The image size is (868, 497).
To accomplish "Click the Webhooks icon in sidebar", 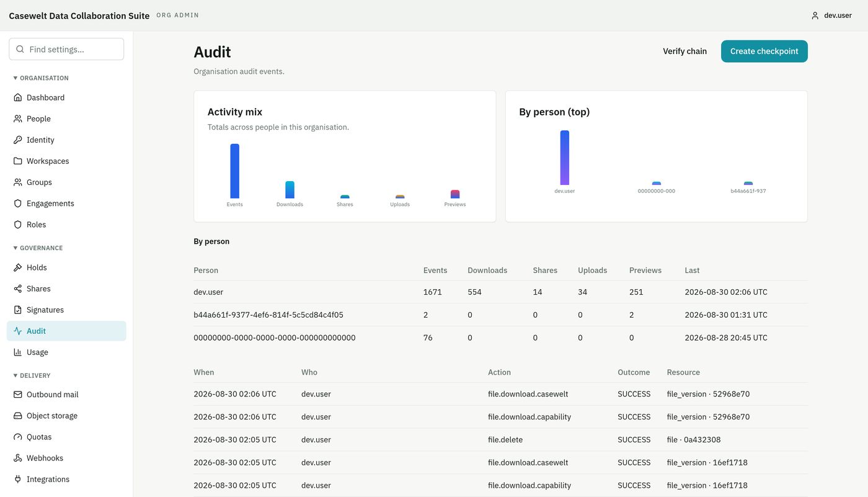I will click(x=18, y=458).
